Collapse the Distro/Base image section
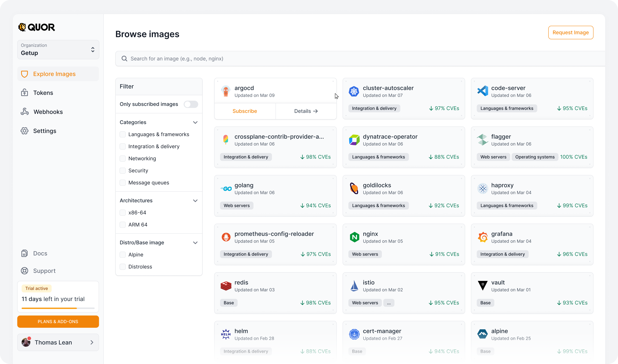 pos(195,243)
